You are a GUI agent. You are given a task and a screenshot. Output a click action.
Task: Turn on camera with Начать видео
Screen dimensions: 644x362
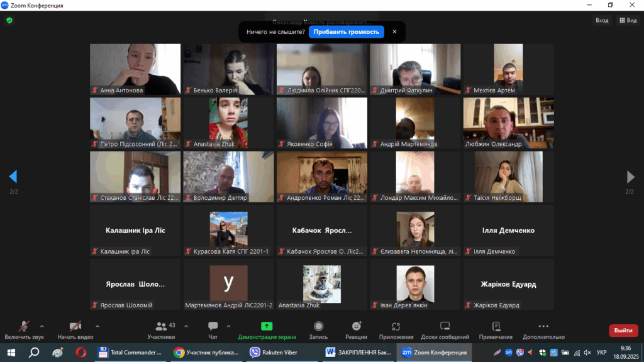pos(75,329)
